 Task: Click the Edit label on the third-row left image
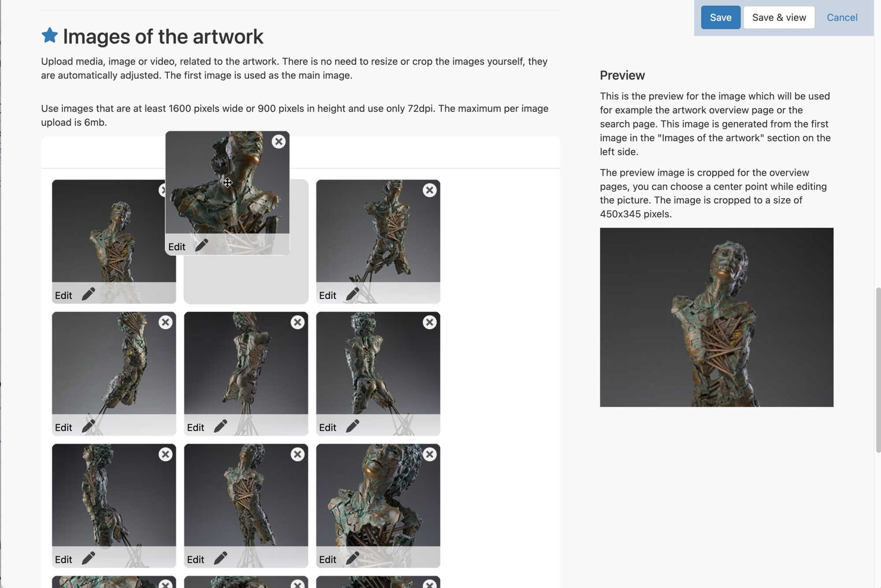(x=63, y=559)
